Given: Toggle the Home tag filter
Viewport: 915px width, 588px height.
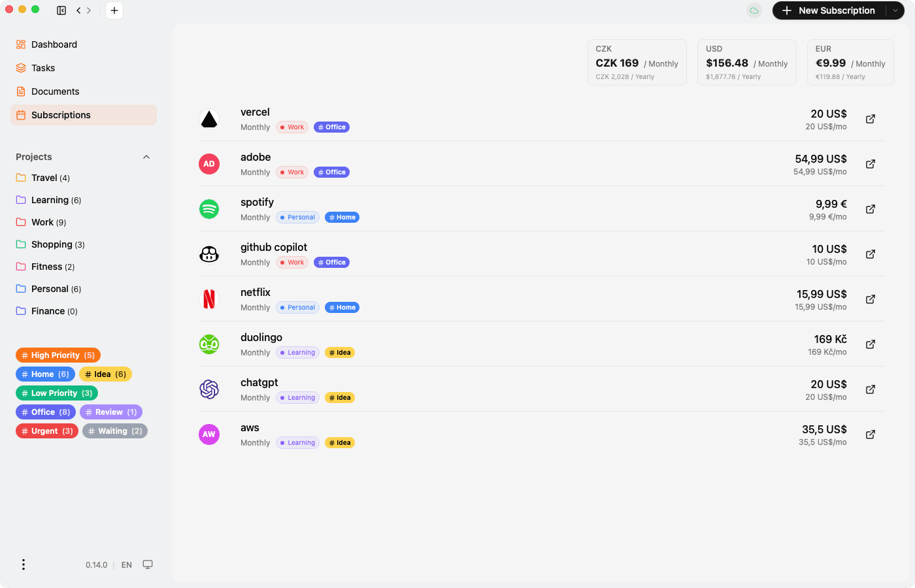Looking at the screenshot, I should pyautogui.click(x=45, y=374).
